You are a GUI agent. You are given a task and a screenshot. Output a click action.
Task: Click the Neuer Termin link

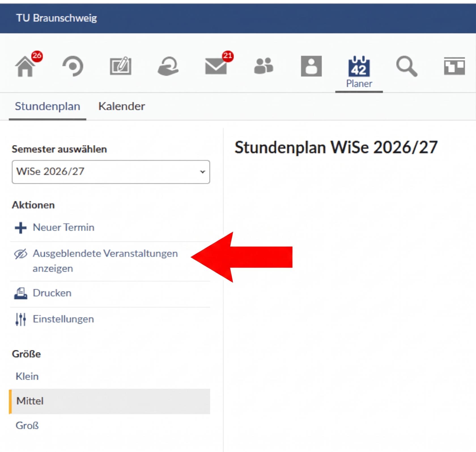pyautogui.click(x=63, y=227)
